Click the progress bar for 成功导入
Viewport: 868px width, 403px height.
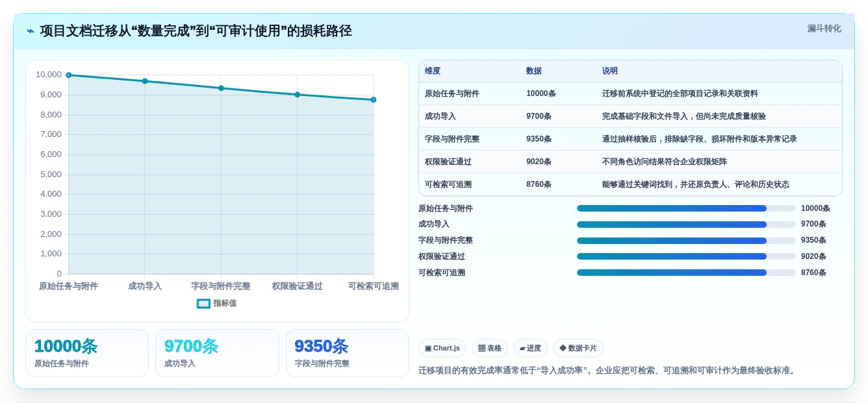686,225
